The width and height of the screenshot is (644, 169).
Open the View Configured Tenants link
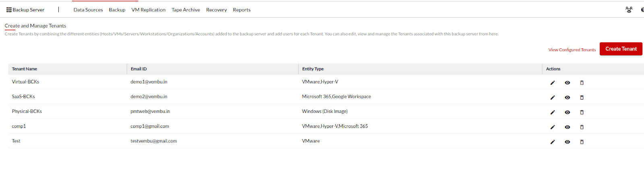pos(572,50)
